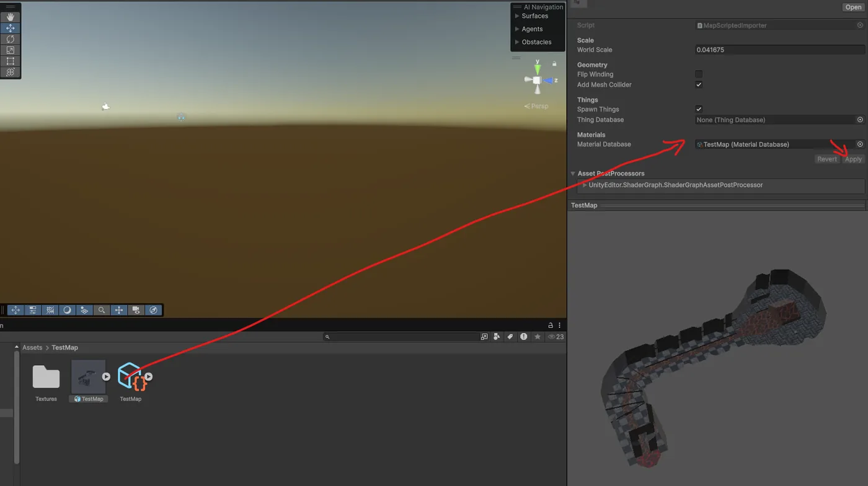Click the World Scale value field

point(780,50)
